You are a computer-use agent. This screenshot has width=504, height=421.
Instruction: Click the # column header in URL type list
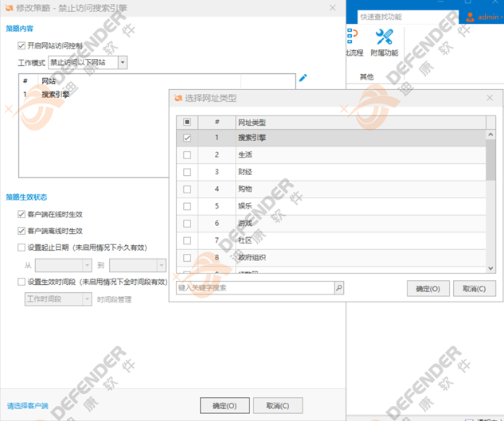point(217,123)
